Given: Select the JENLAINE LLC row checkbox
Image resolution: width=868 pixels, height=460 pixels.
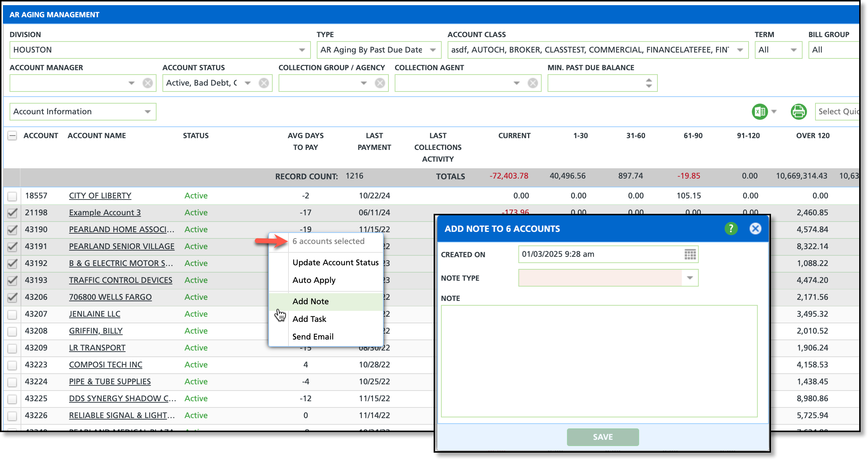Looking at the screenshot, I should point(12,314).
